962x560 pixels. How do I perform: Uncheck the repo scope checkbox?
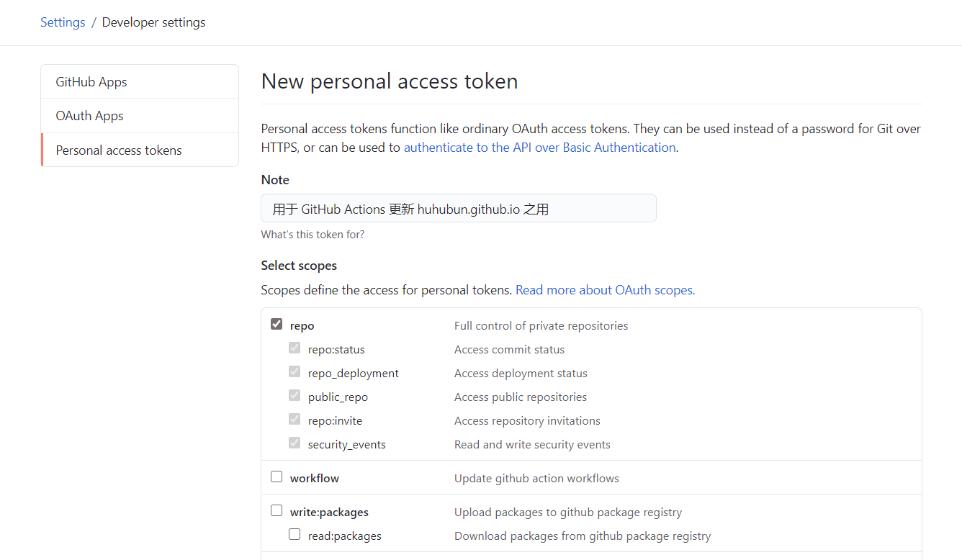(277, 324)
